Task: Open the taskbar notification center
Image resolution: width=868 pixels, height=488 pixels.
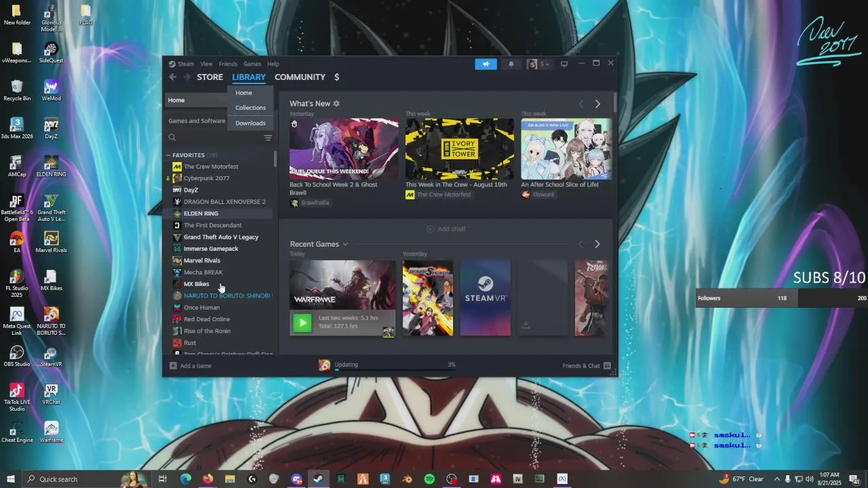Action: (854, 479)
